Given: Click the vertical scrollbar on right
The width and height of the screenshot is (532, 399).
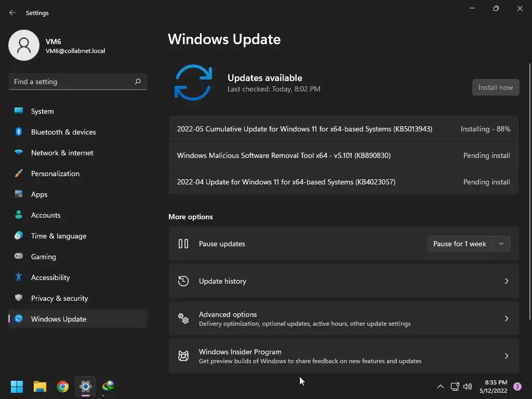Looking at the screenshot, I should tap(529, 191).
